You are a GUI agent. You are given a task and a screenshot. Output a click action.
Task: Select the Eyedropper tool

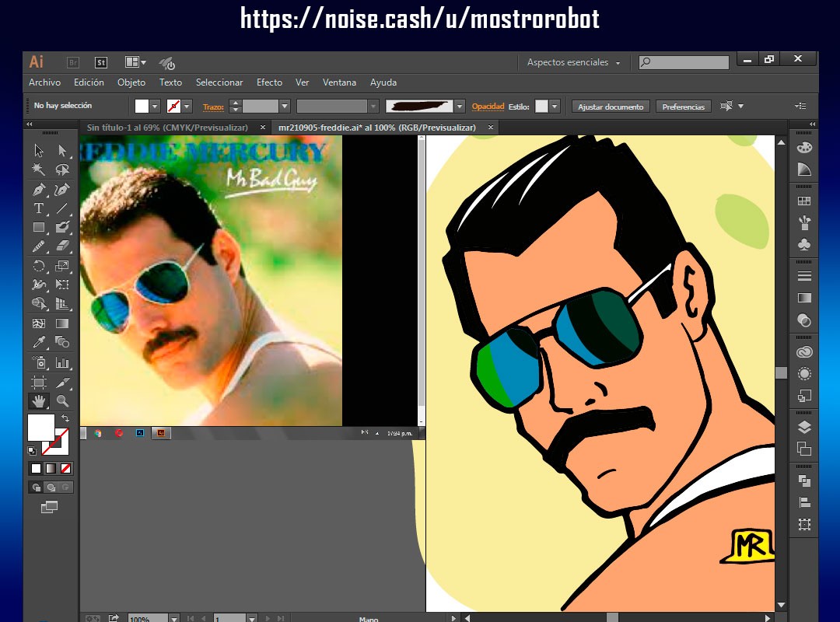[x=39, y=342]
